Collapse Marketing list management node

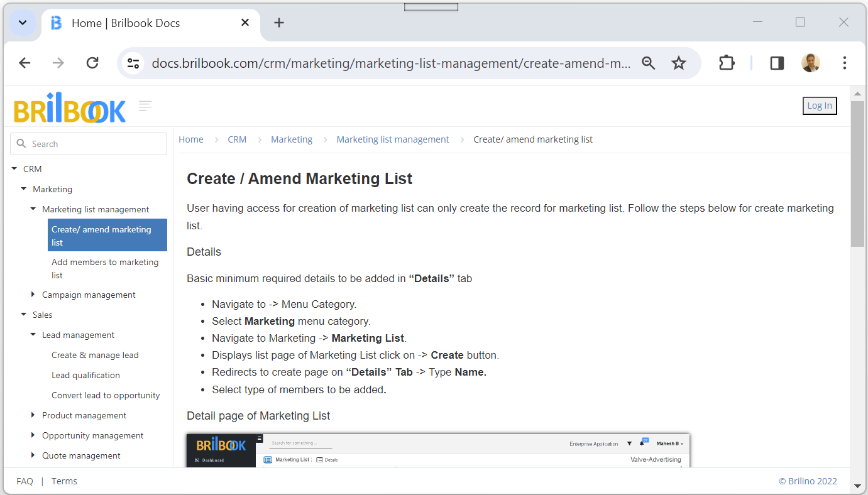33,209
